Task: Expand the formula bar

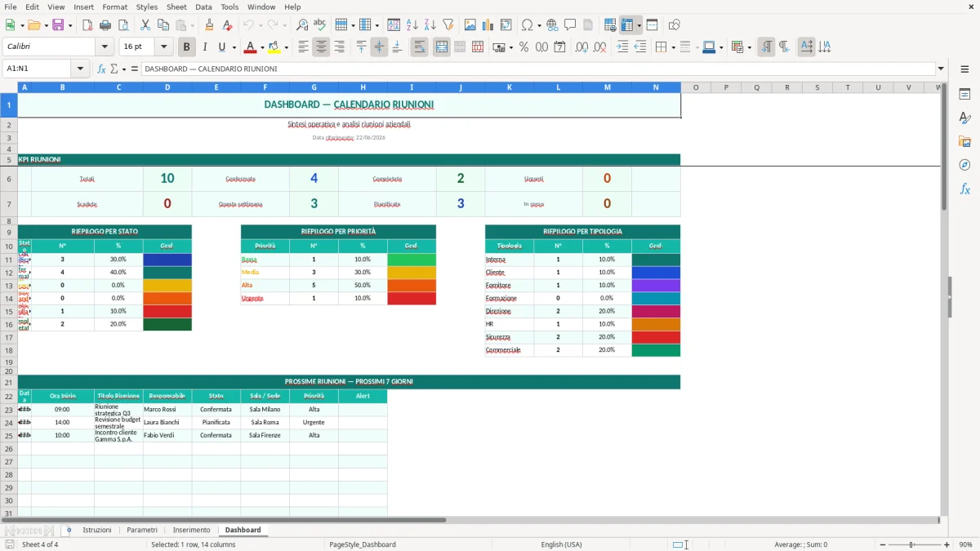Action: (941, 69)
